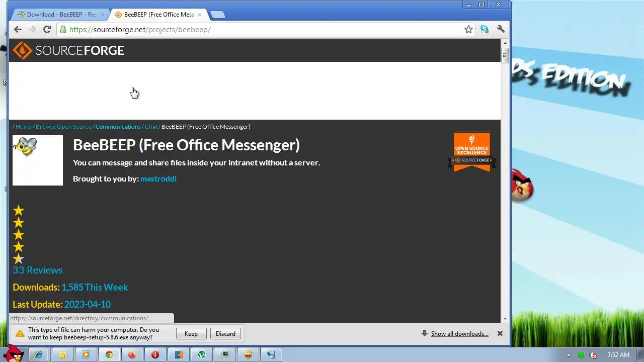Open uTorrent from the taskbar
644x362 pixels.
pos(202,354)
